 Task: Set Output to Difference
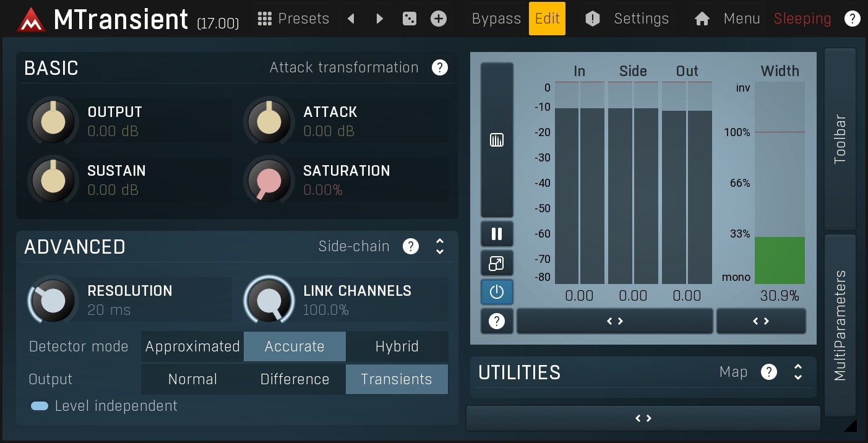pos(294,379)
